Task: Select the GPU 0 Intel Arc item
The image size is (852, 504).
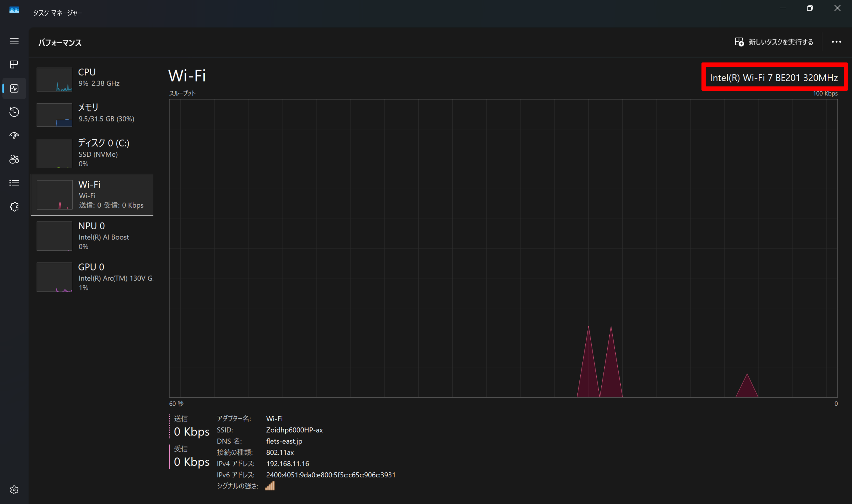Action: pos(93,277)
